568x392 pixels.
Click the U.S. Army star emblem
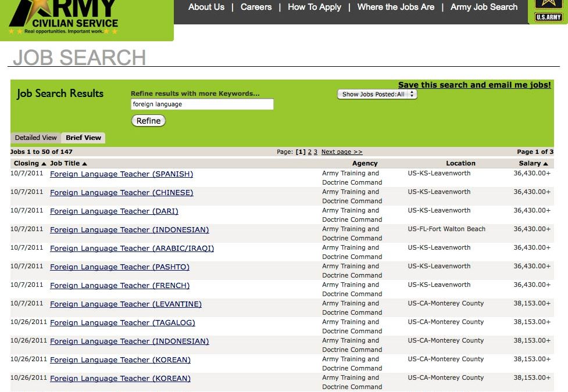[x=548, y=11]
